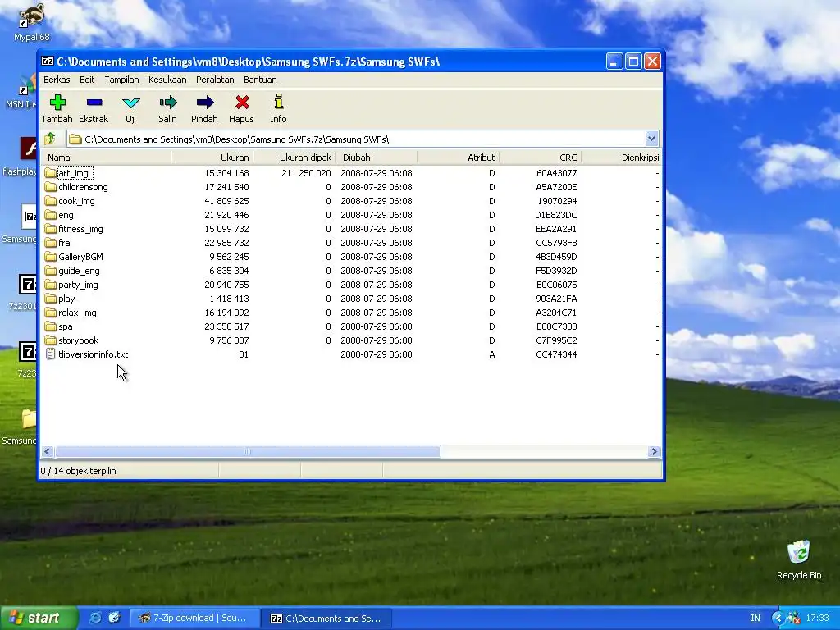
Task: Sort by CRC column header
Action: [540, 157]
